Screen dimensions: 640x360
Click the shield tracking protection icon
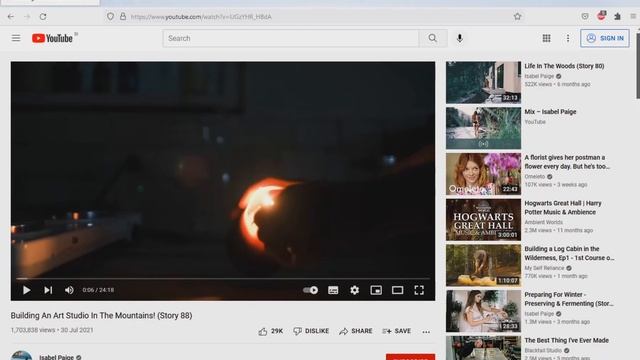110,17
